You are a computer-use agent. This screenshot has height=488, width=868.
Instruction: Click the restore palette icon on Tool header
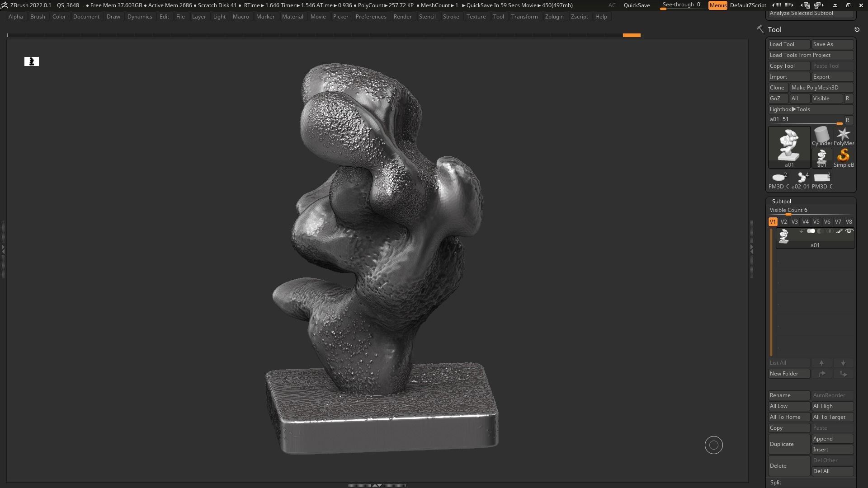tap(857, 29)
